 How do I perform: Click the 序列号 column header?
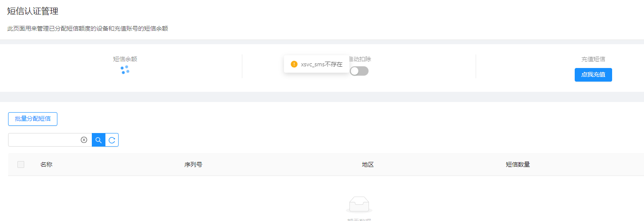[x=193, y=164]
